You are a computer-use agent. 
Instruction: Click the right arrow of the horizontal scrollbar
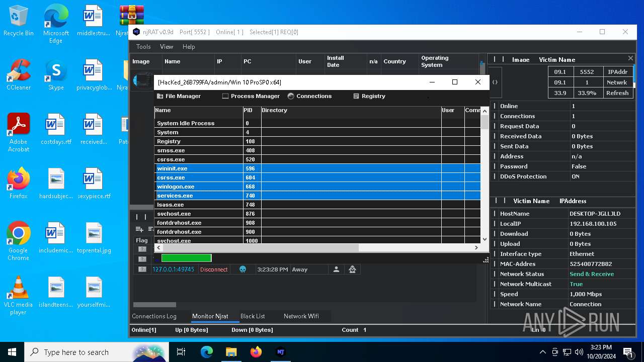(476, 247)
